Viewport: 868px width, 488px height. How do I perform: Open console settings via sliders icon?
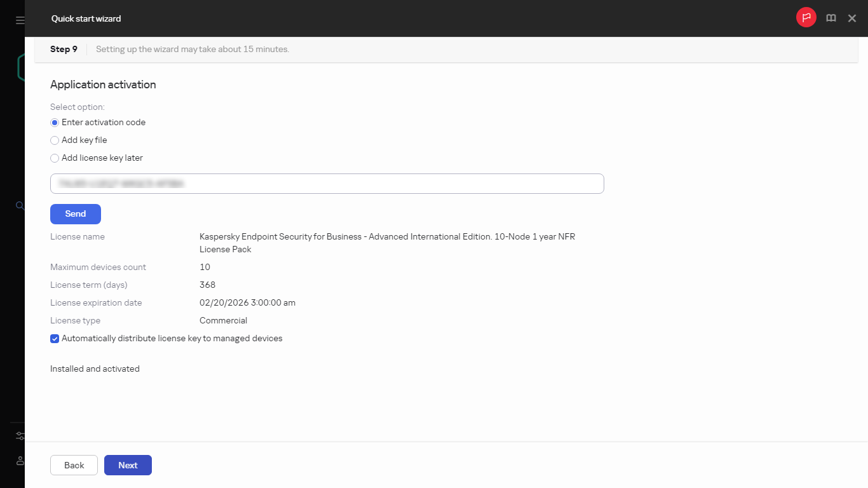pyautogui.click(x=20, y=435)
